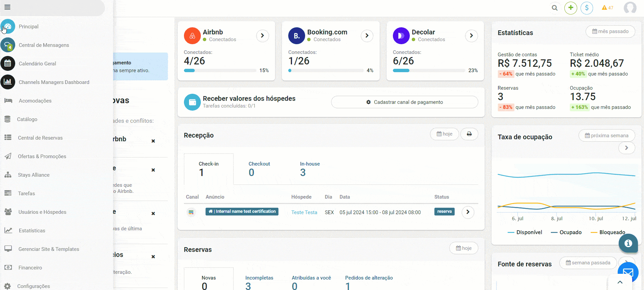This screenshot has height=290, width=644.
Task: Select Tarefas tasks icon
Action: [8, 193]
